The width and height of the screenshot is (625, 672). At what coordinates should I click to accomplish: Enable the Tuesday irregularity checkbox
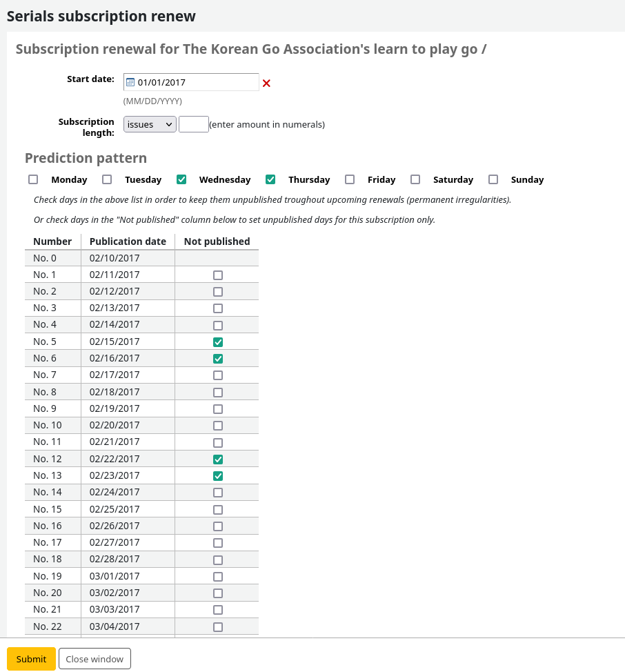(107, 179)
